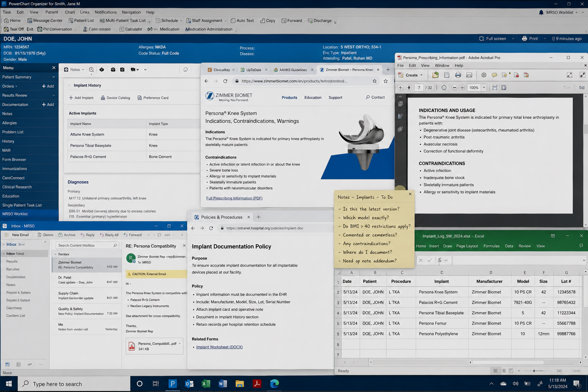Image resolution: width=588 pixels, height=392 pixels.
Task: Click Zimmer Biomet Education nav link
Action: [x=313, y=98]
